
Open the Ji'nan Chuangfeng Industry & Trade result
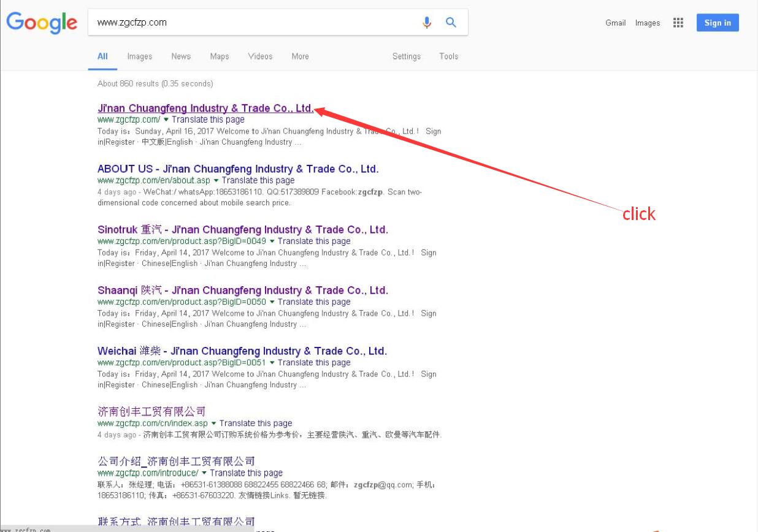point(205,108)
